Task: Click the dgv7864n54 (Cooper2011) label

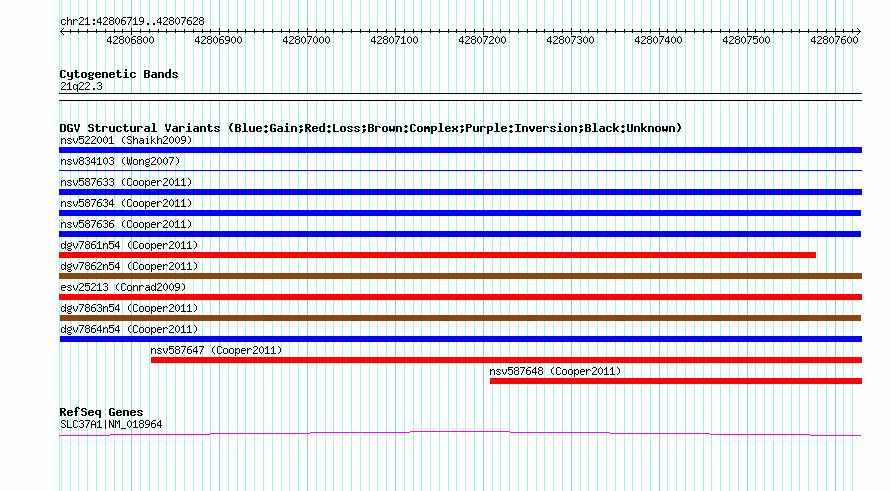Action: (129, 329)
